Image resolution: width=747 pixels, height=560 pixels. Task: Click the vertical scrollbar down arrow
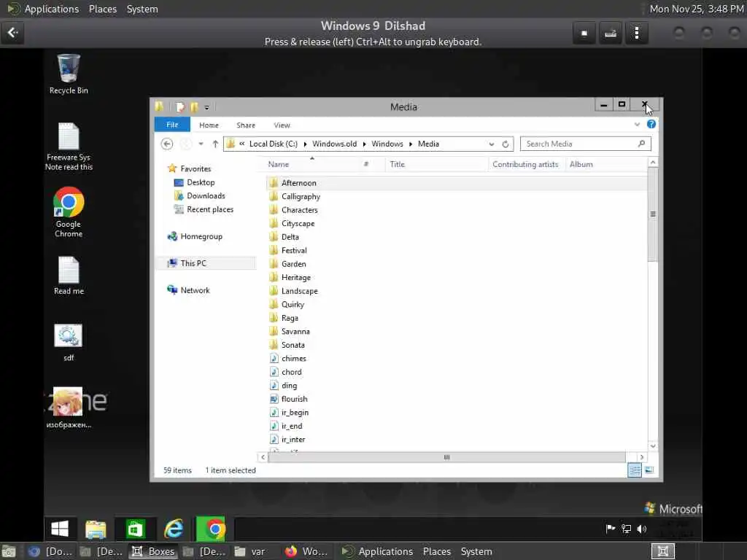click(x=653, y=446)
